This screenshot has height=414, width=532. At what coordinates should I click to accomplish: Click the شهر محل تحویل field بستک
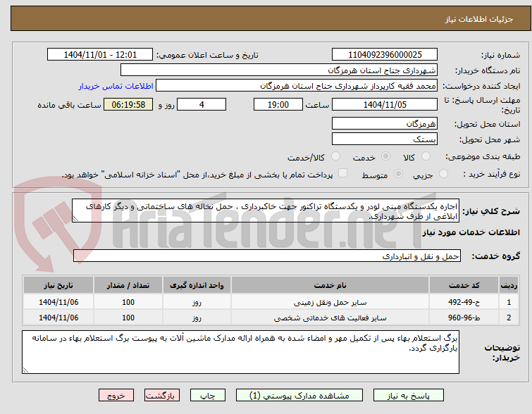tap(385, 139)
